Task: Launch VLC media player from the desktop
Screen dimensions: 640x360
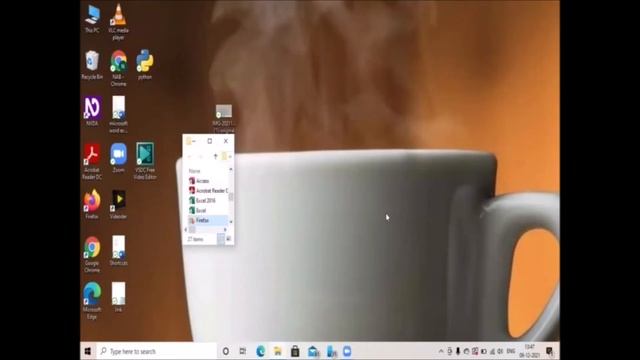Action: click(118, 22)
